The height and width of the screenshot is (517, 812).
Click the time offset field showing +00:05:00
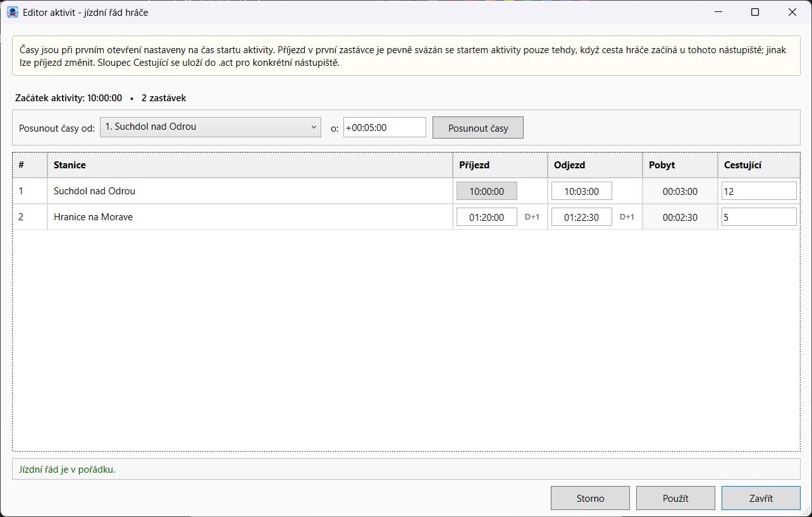pyautogui.click(x=384, y=127)
